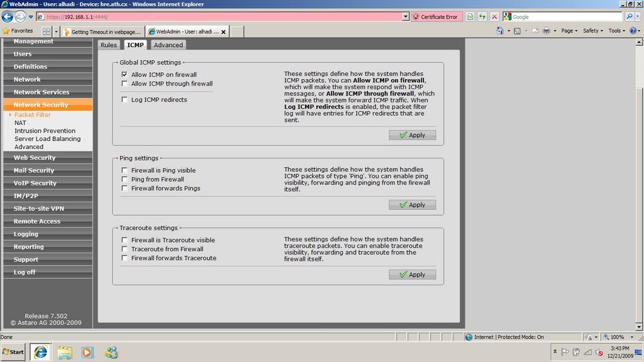Close the WebAdmin browser tab

pyautogui.click(x=223, y=31)
